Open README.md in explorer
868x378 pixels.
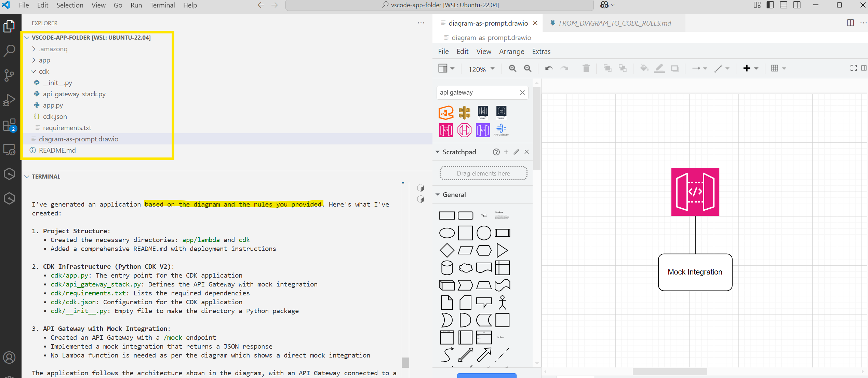tap(57, 150)
